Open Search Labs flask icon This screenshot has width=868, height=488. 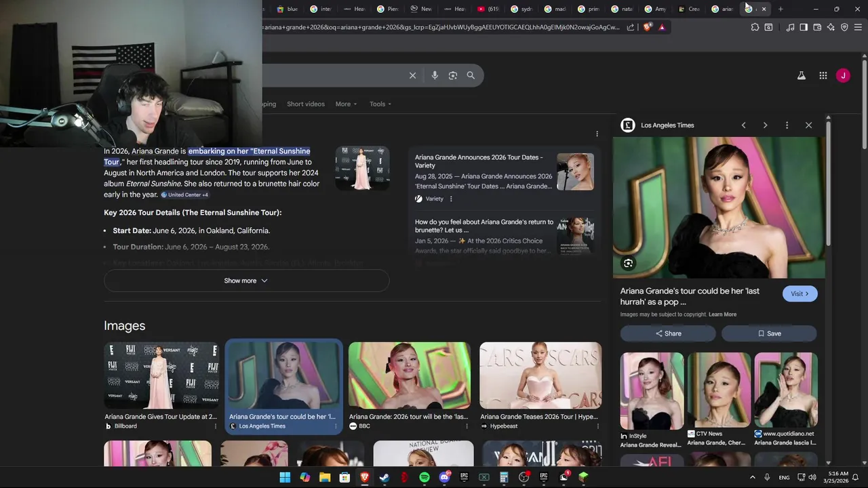coord(802,76)
